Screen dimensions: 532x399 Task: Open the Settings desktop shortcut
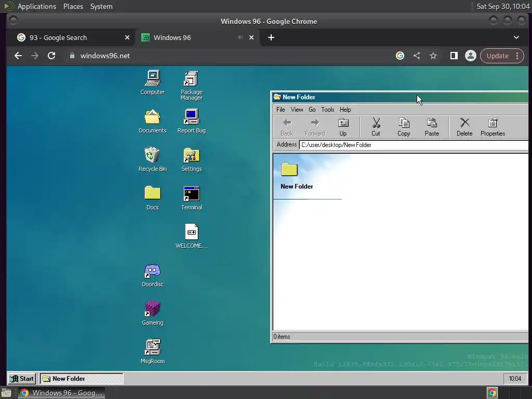(x=191, y=159)
